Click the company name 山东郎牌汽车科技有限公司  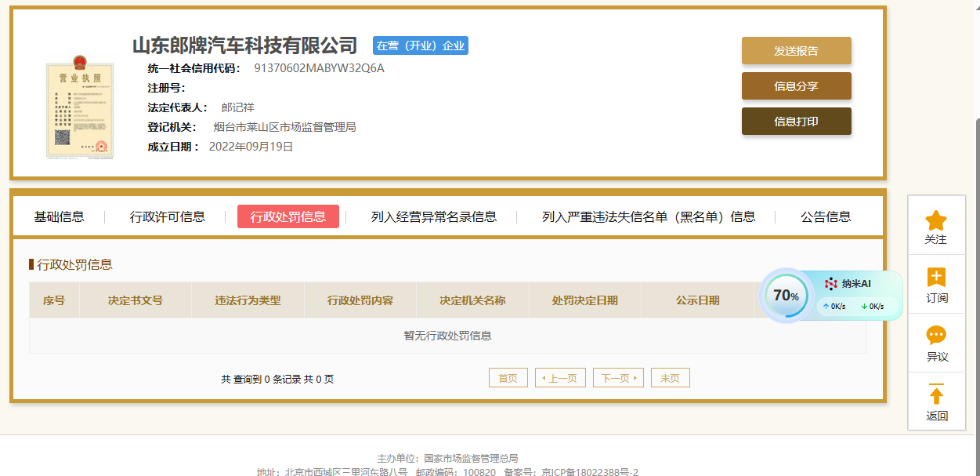244,45
